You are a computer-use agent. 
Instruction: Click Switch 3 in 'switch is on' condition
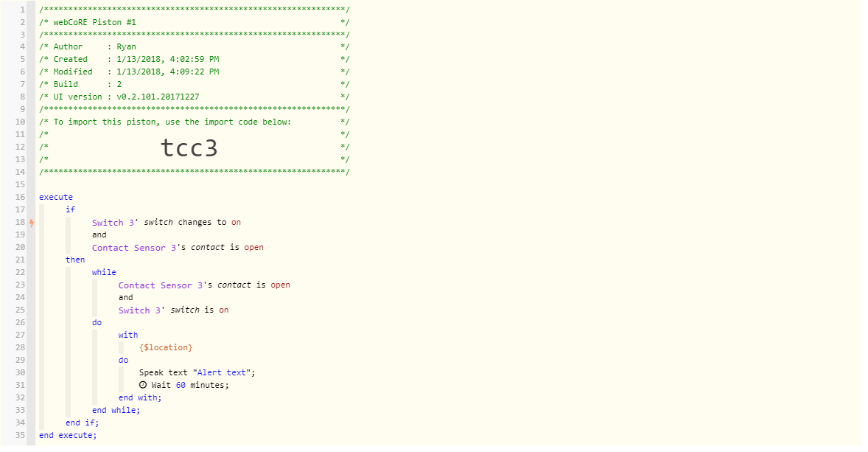click(x=141, y=310)
